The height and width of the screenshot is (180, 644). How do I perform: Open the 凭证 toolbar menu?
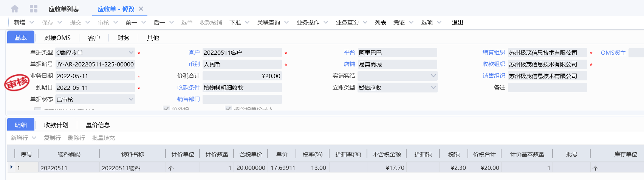tap(399, 22)
